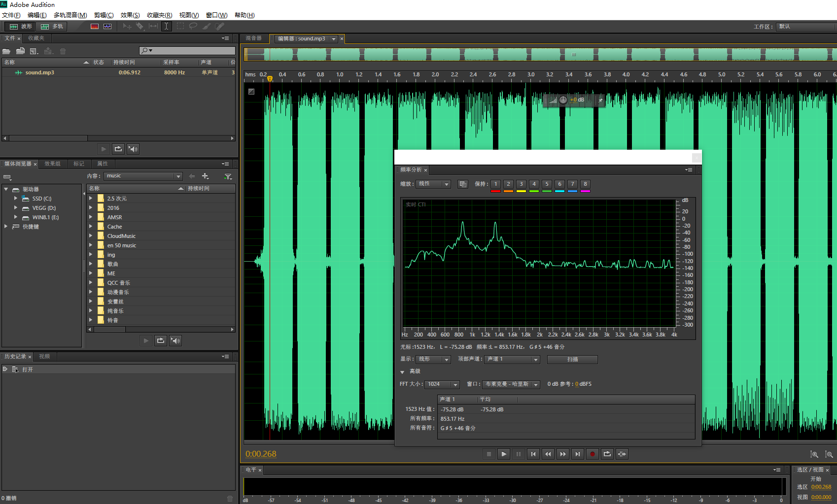This screenshot has height=504, width=837.
Task: Open the 顶部声道 channel dropdown
Action: (x=512, y=359)
